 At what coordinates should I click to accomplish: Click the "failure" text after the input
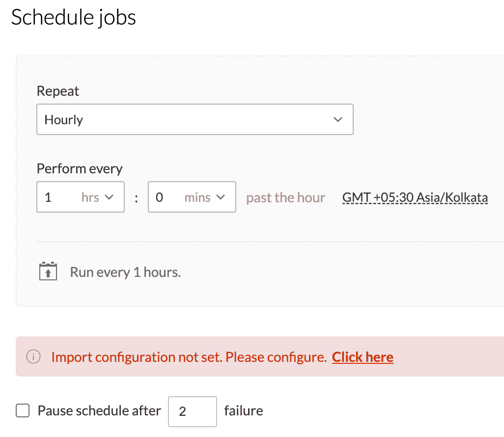[243, 410]
